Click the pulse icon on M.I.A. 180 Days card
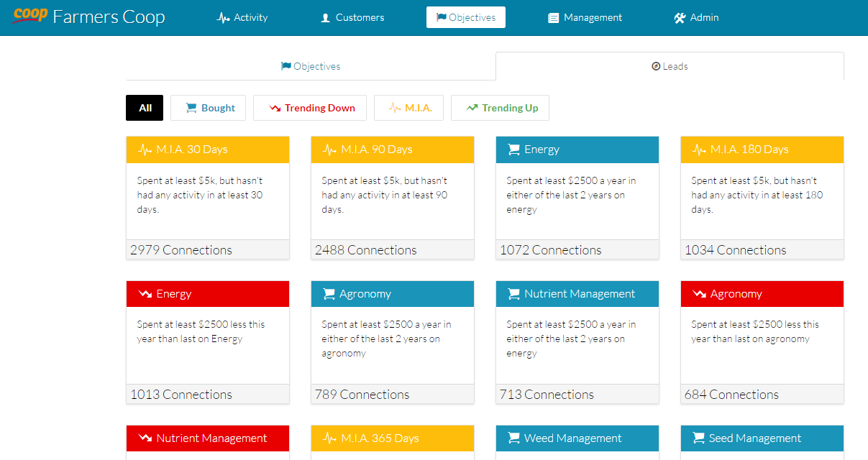 tap(700, 149)
